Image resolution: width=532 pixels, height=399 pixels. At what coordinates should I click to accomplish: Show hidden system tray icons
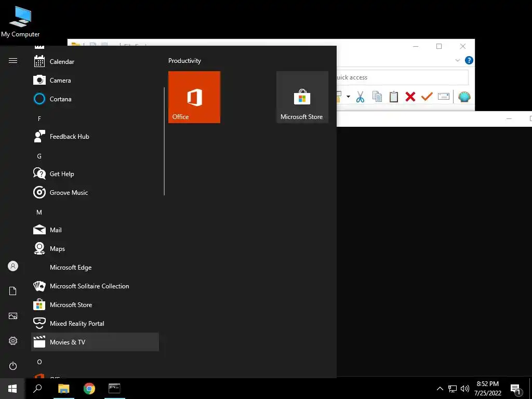[440, 389]
